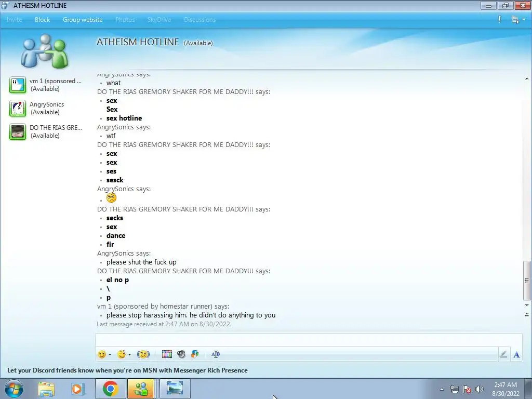Image resolution: width=532 pixels, height=399 pixels.
Task: Click the ATHEISM HOTLINE group title
Action: 138,42
